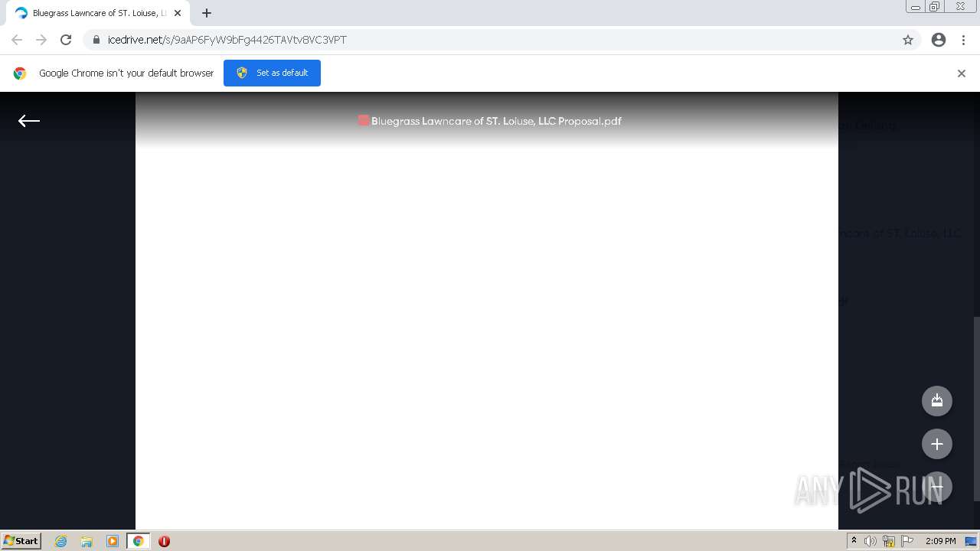Click the Chrome taskbar button

(139, 541)
